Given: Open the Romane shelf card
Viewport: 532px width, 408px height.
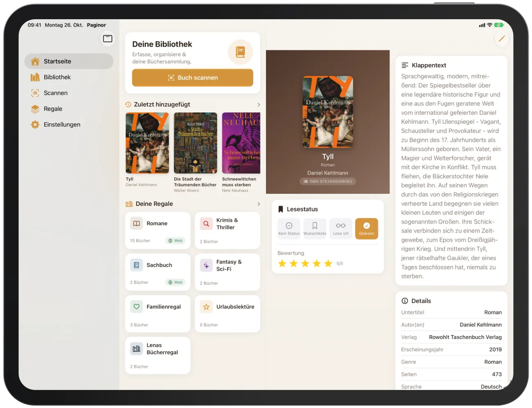Looking at the screenshot, I should [x=158, y=230].
